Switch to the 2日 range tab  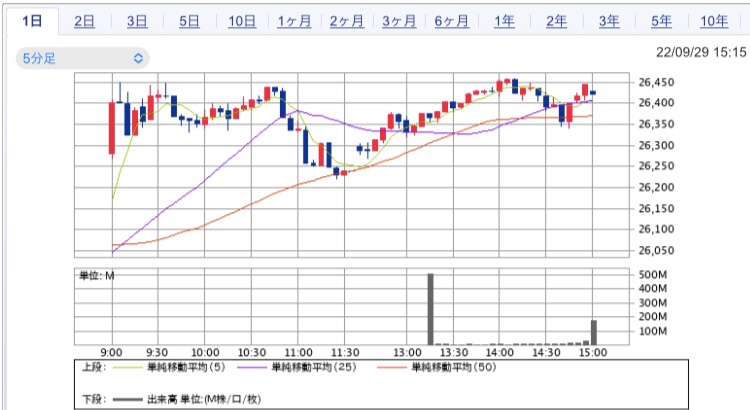84,21
